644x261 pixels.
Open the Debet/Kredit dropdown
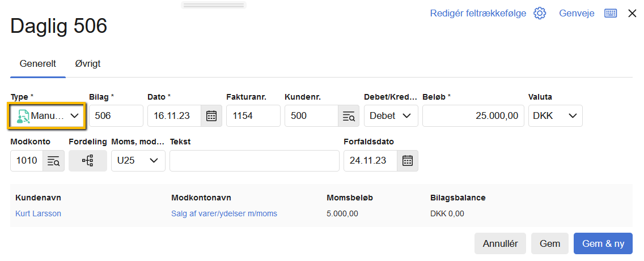[391, 116]
